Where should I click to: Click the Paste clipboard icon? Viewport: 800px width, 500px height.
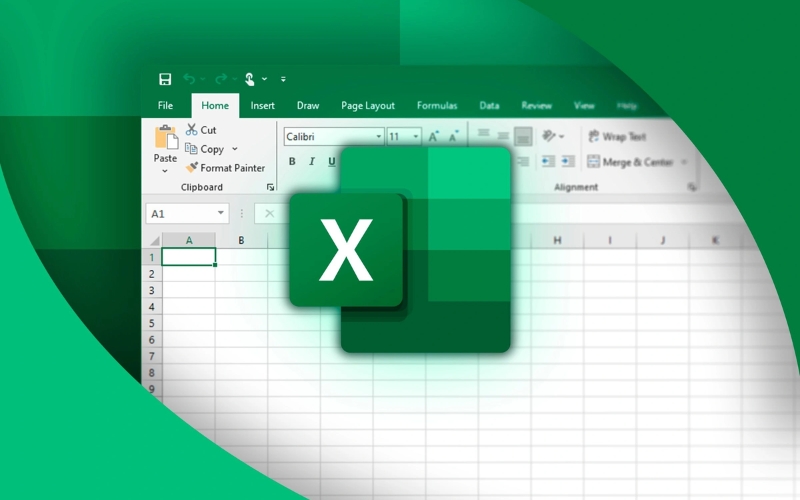tap(165, 138)
